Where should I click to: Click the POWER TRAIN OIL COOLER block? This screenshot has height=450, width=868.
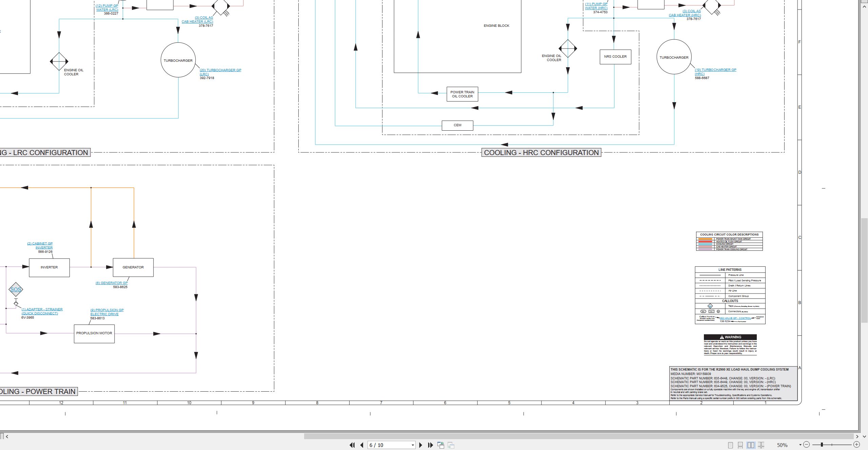[x=462, y=94]
